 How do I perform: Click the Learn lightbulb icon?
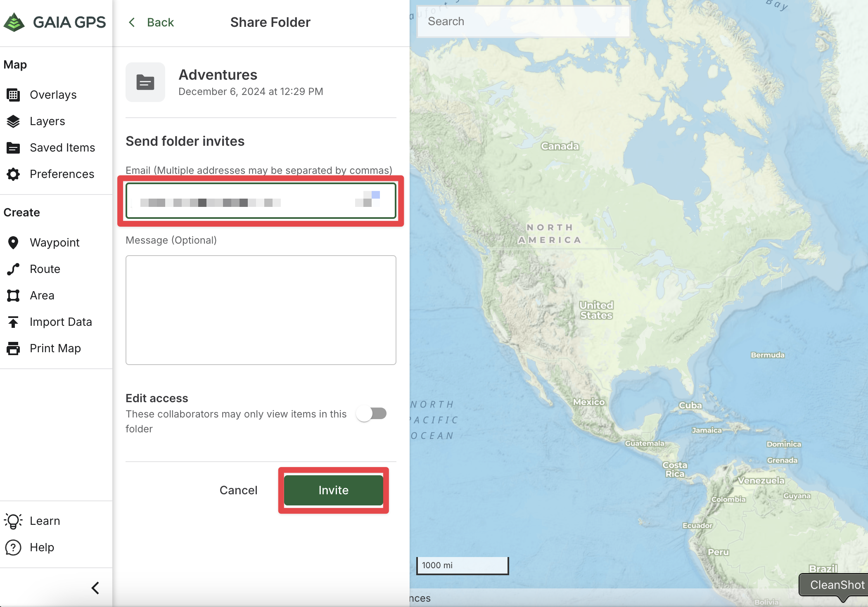click(x=13, y=521)
